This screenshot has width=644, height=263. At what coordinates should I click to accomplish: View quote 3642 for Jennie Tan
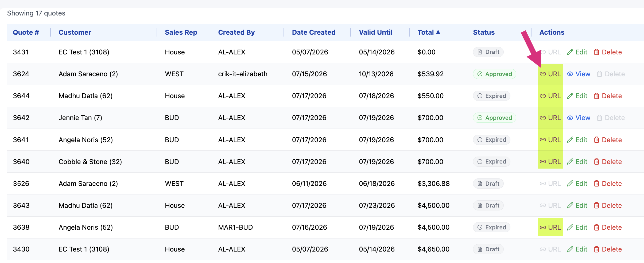tap(579, 118)
